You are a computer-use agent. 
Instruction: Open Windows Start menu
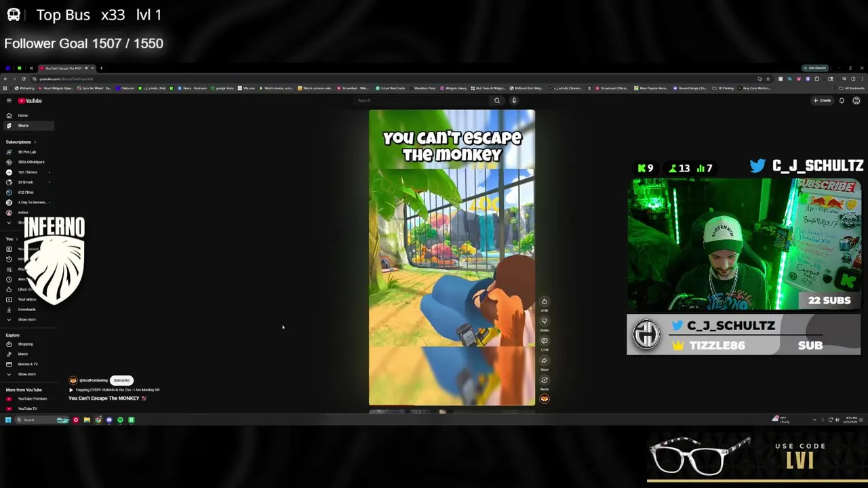8,420
